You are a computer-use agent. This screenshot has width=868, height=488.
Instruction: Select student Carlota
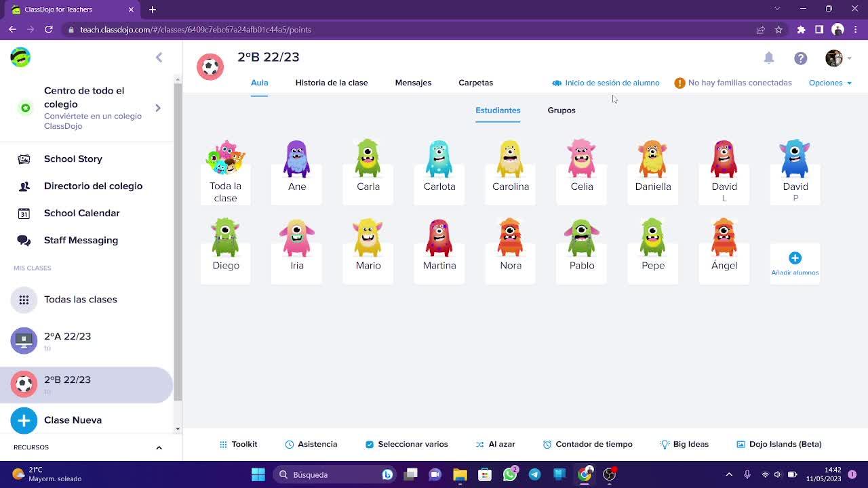click(x=439, y=171)
